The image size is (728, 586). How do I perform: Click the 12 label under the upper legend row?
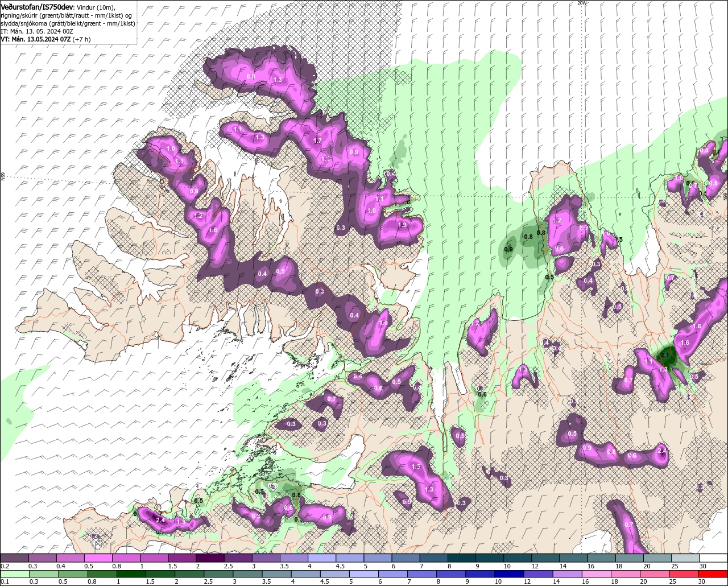[x=535, y=566]
